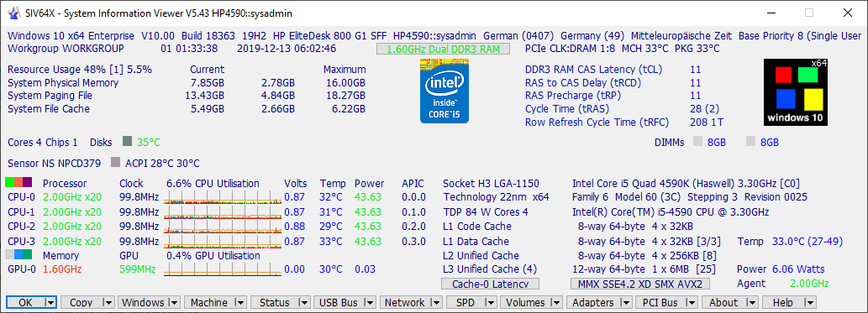The width and height of the screenshot is (868, 313).
Task: Click the 33.0°C (27-49) temp value
Action: 808,241
